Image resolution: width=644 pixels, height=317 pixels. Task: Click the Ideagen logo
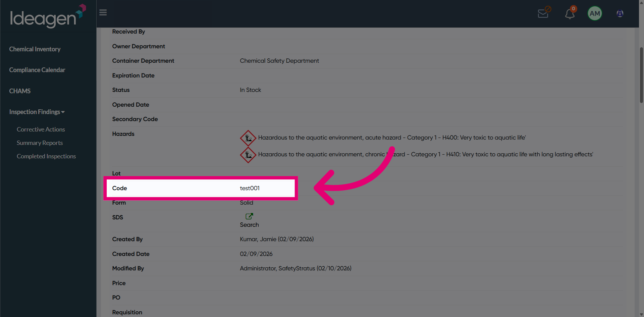[48, 16]
